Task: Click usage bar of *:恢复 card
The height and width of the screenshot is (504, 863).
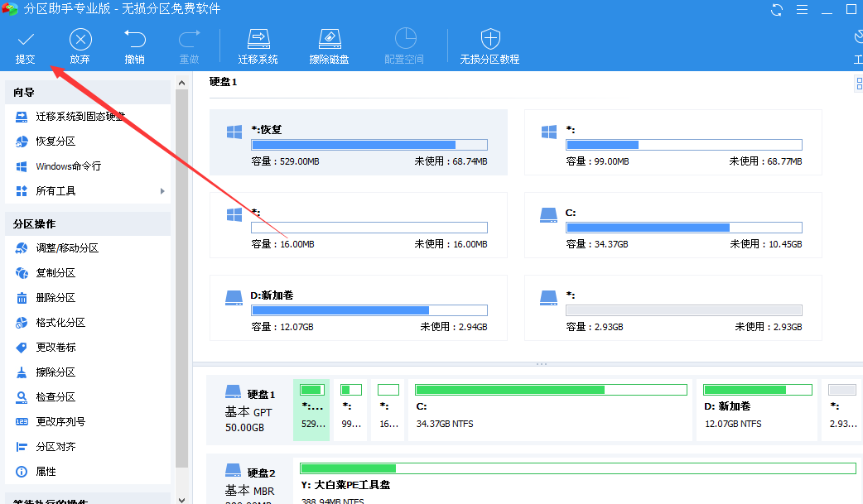Action: [x=369, y=145]
